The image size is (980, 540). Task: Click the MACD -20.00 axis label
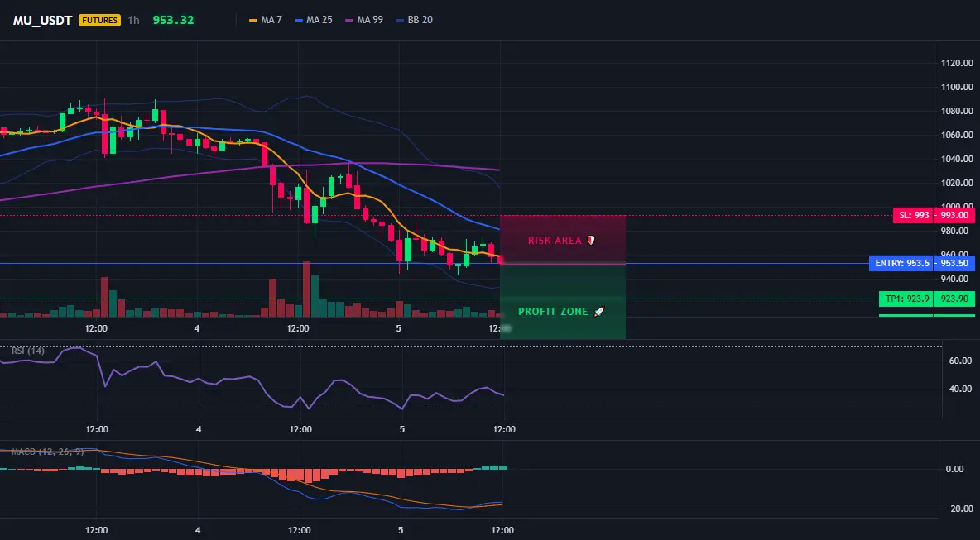(x=959, y=509)
